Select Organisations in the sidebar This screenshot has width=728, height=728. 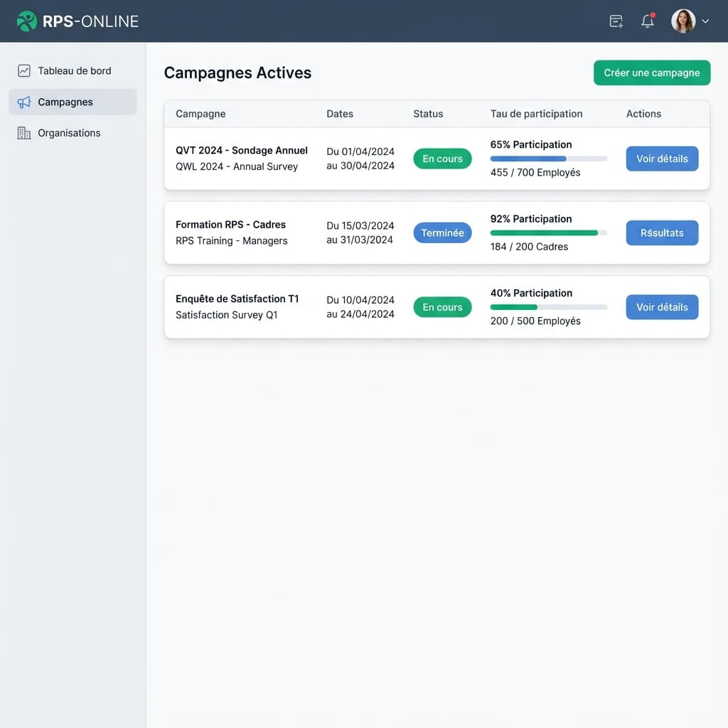69,133
